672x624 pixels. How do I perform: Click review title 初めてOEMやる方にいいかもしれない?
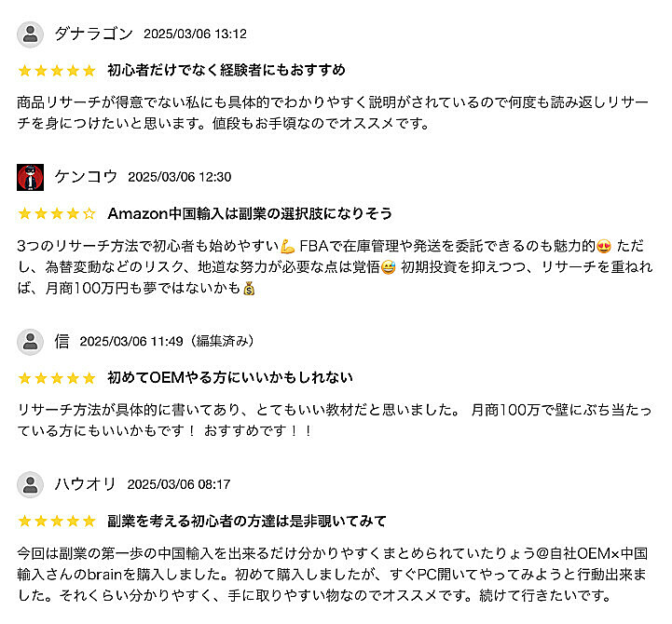(230, 377)
